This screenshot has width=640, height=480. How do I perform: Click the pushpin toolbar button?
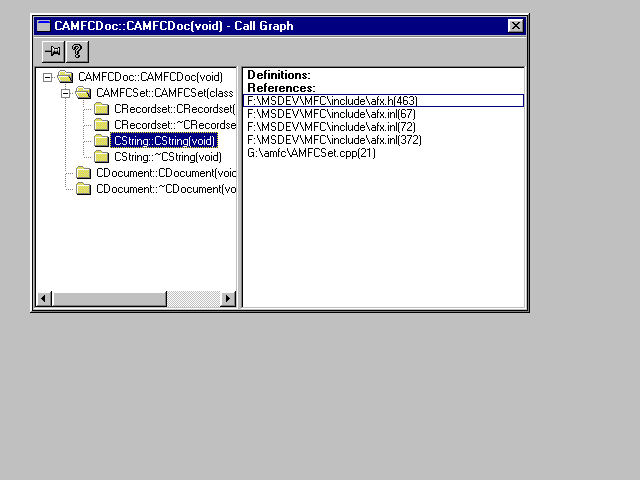[53, 50]
